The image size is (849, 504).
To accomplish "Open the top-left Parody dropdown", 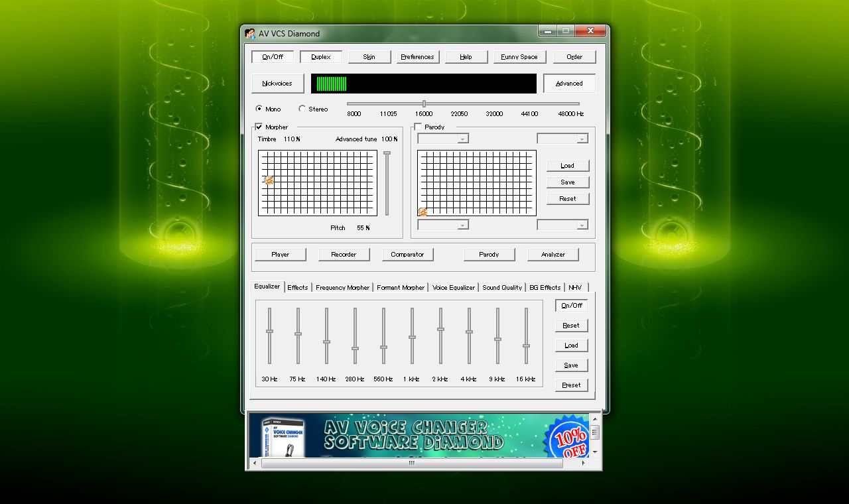I will 443,139.
